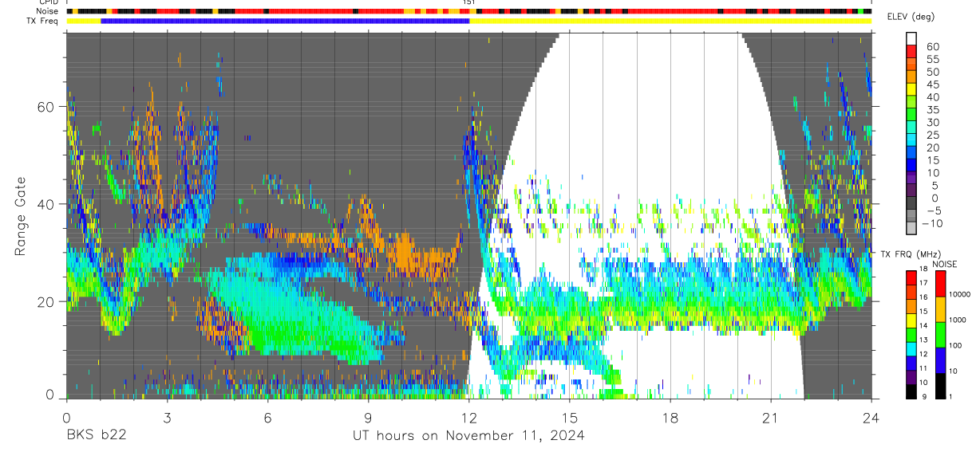980x452 pixels.
Task: Click the 9 tick on the UT hours axis
Action: pyautogui.click(x=368, y=417)
